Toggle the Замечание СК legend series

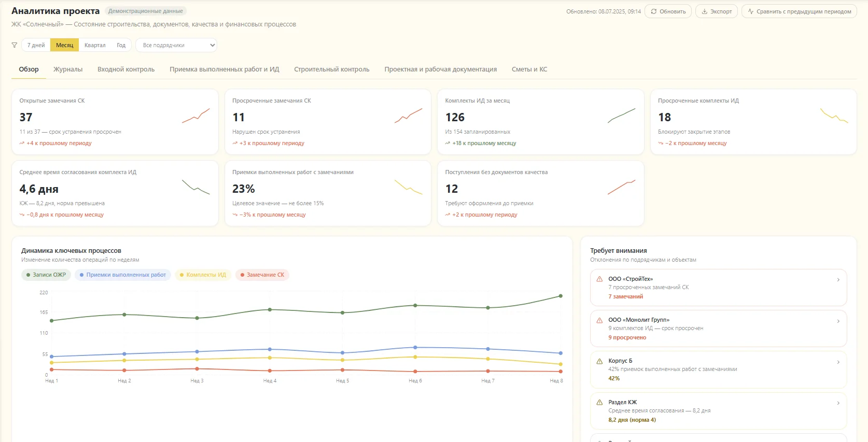pos(262,275)
